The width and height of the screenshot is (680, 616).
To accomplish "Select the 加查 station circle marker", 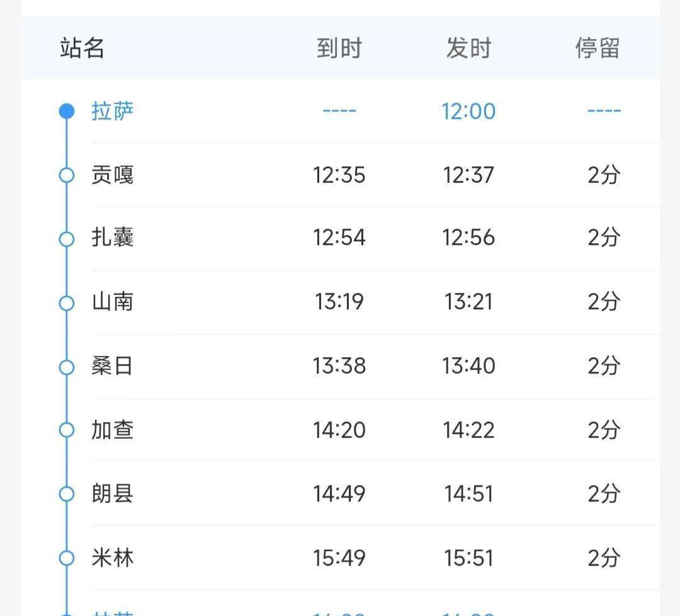I will coord(67,430).
